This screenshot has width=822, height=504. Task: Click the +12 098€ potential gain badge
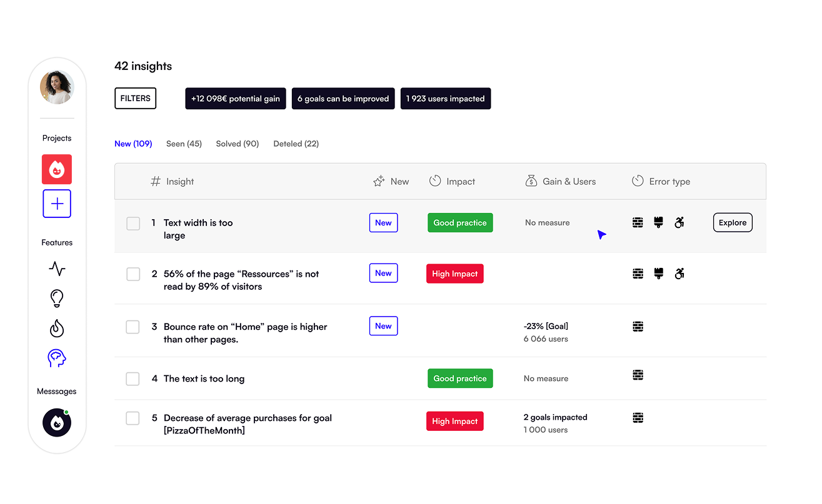[x=236, y=99]
